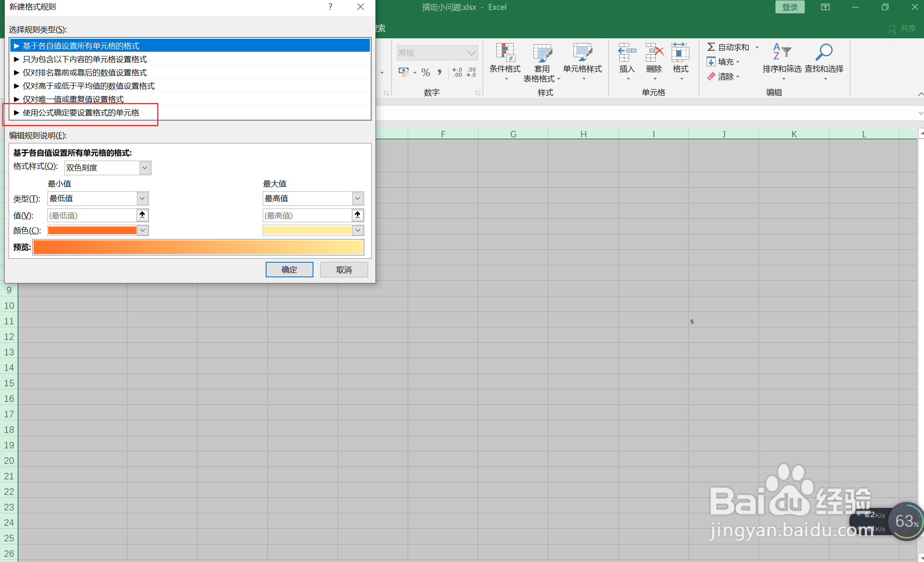This screenshot has height=562, width=924.
Task: Select rule type 只为包含以下内容的单元格设置格式
Action: (x=85, y=59)
